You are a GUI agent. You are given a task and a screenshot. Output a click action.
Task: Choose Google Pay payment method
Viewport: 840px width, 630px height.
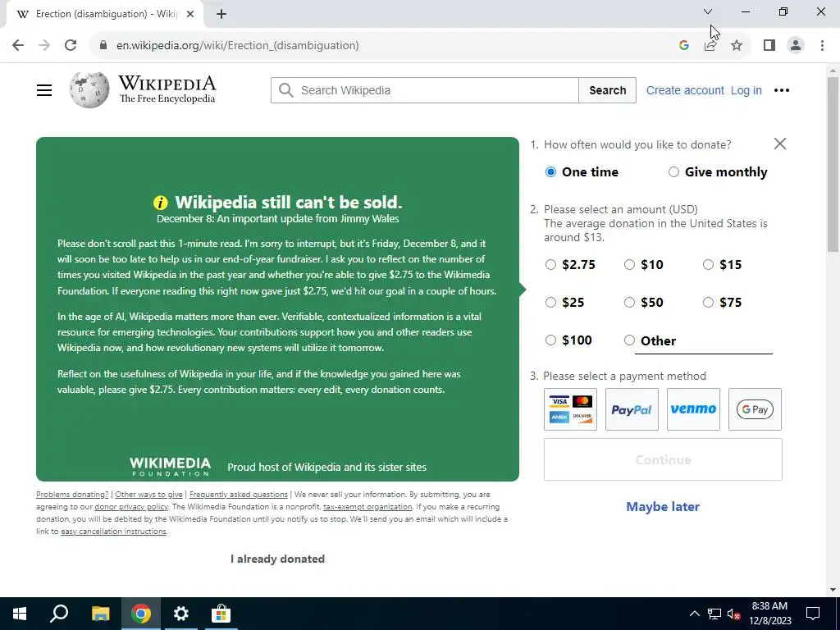[755, 409]
